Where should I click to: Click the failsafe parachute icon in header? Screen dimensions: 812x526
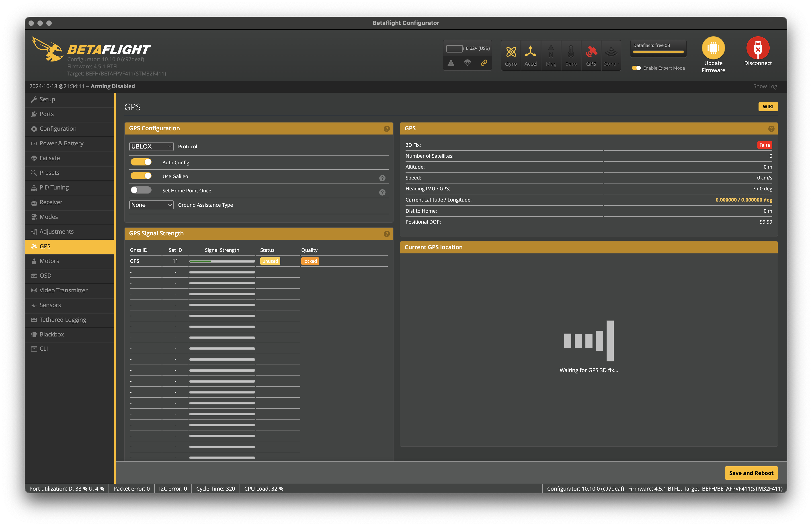[468, 63]
